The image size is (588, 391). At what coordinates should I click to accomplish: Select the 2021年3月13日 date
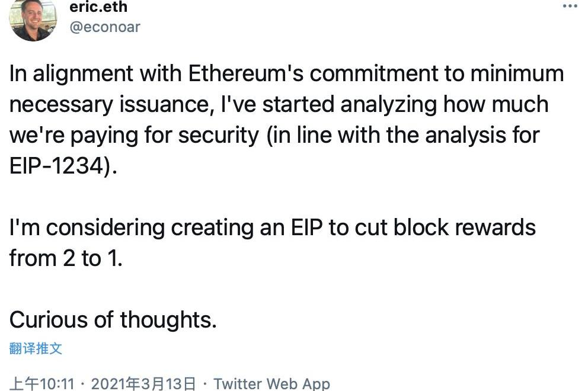tap(143, 384)
